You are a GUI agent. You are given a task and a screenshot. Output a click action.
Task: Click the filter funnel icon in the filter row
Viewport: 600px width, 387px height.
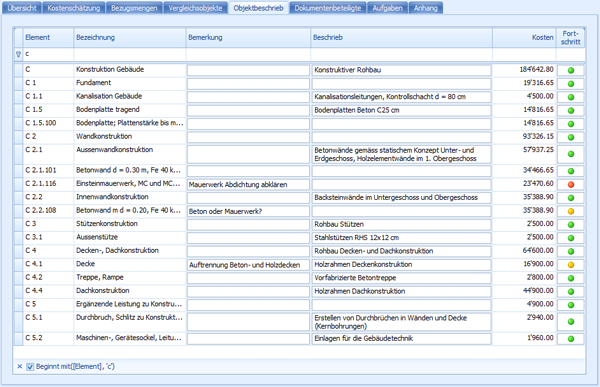coord(18,54)
